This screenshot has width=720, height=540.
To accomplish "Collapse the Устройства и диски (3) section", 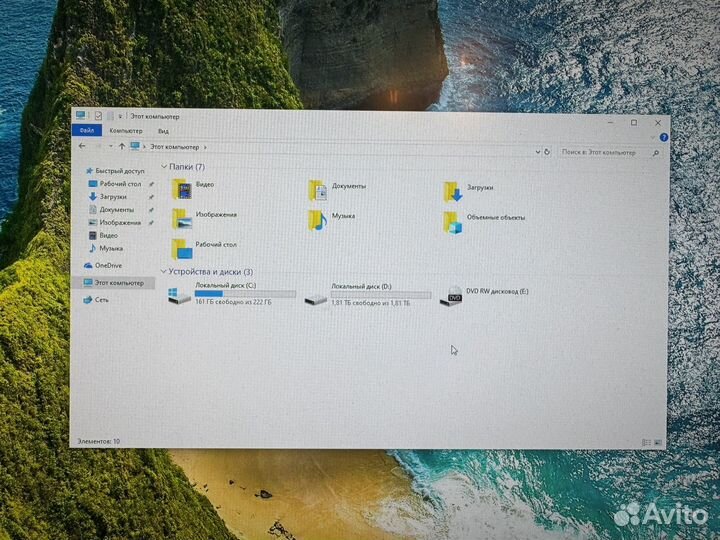I will [163, 271].
